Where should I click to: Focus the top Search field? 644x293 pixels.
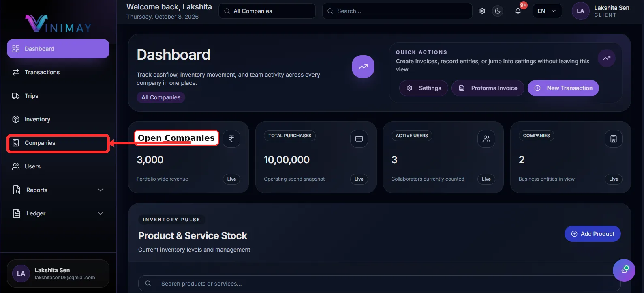[x=397, y=11]
